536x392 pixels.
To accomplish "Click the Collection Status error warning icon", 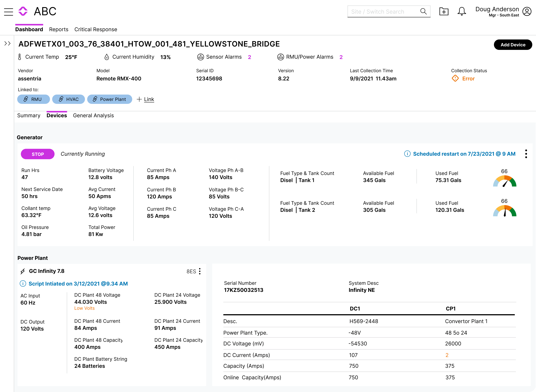I will point(455,78).
